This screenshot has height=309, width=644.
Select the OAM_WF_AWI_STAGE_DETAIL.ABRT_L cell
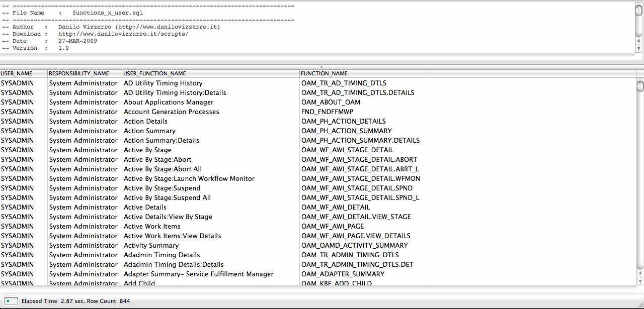point(365,169)
